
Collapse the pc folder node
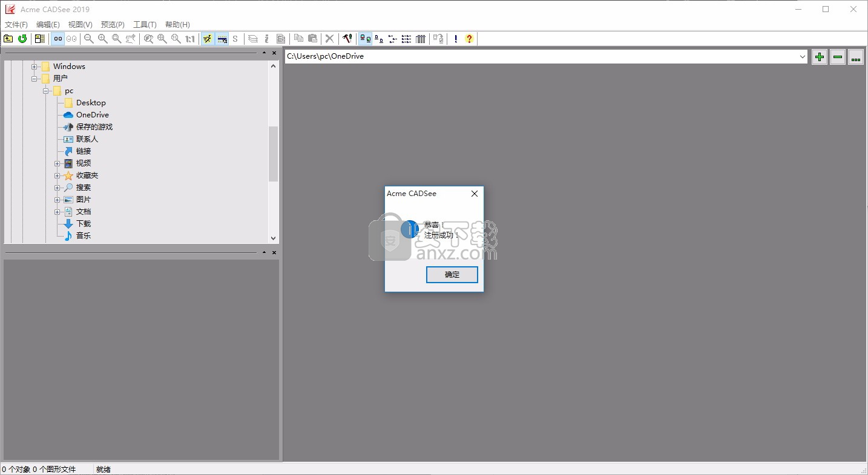(46, 91)
